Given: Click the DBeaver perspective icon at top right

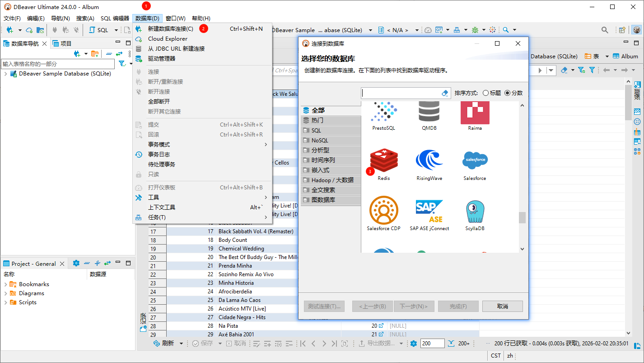Looking at the screenshot, I should (636, 30).
